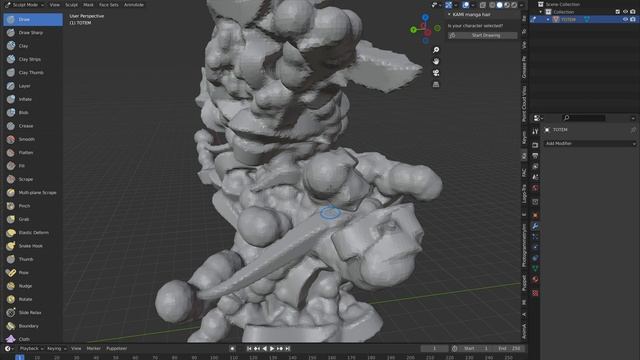Switch to rendered viewport shading

point(514,5)
